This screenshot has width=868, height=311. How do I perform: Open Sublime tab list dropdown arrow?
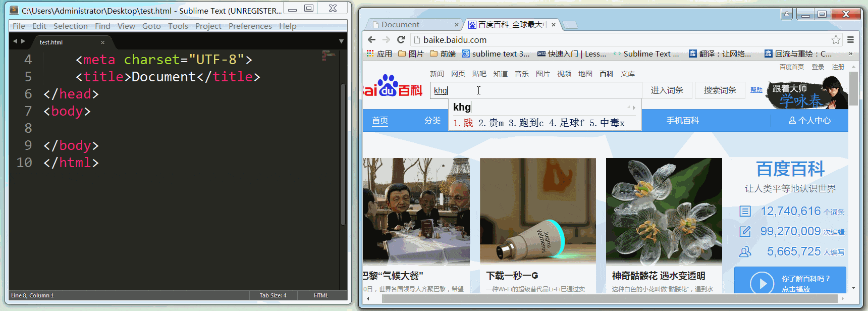point(341,41)
